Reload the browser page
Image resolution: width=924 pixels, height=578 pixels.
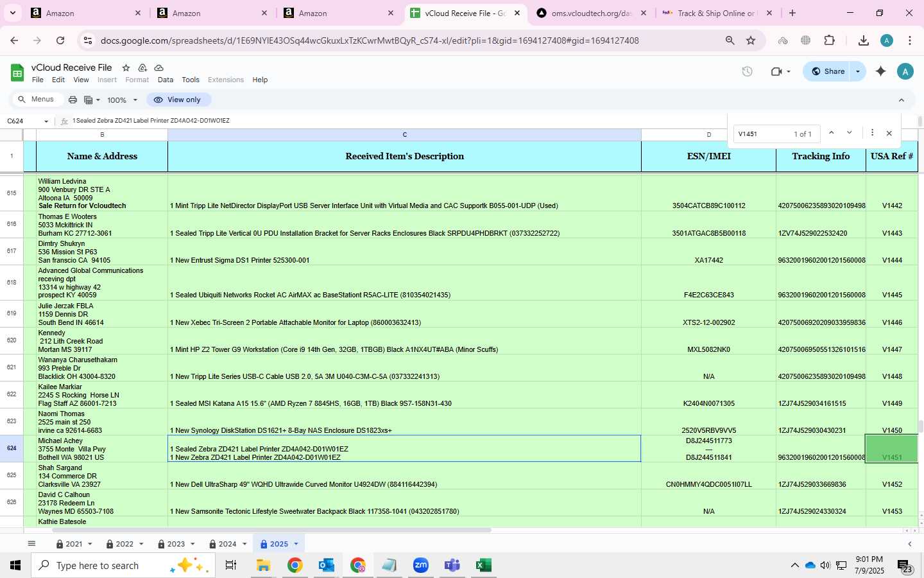60,40
